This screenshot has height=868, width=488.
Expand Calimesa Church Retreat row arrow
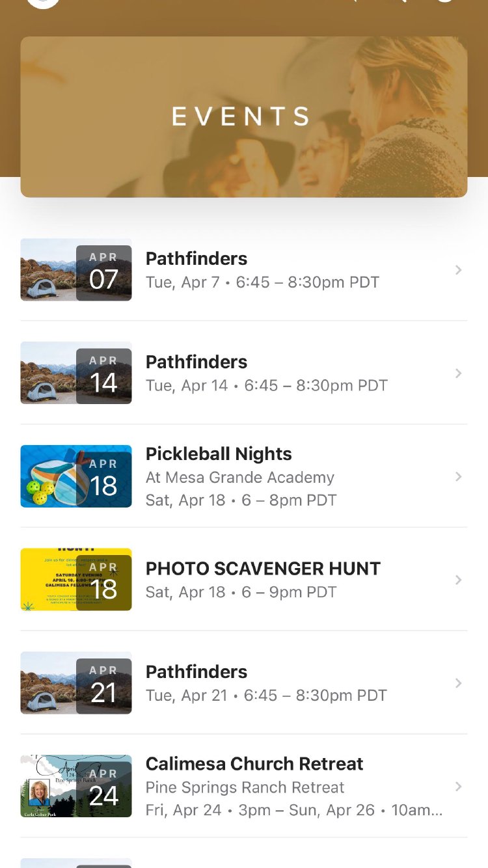[458, 787]
